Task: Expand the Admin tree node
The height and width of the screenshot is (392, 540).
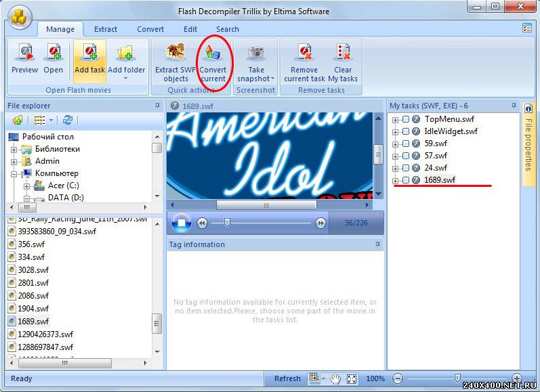Action: 14,162
